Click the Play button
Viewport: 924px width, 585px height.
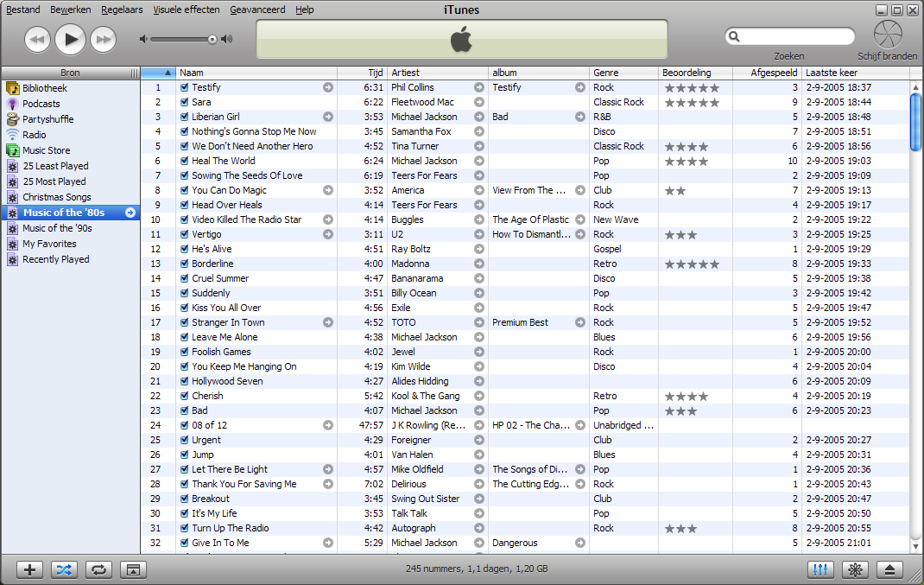70,40
